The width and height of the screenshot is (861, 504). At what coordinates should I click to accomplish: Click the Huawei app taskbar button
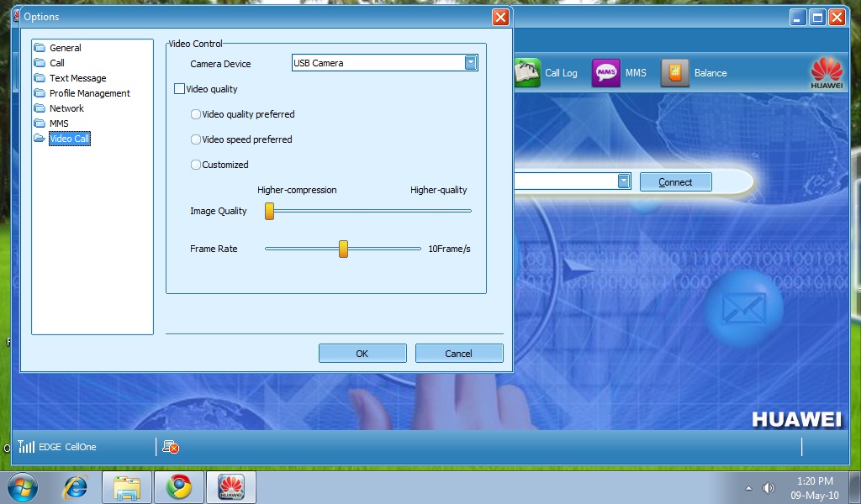pyautogui.click(x=231, y=487)
